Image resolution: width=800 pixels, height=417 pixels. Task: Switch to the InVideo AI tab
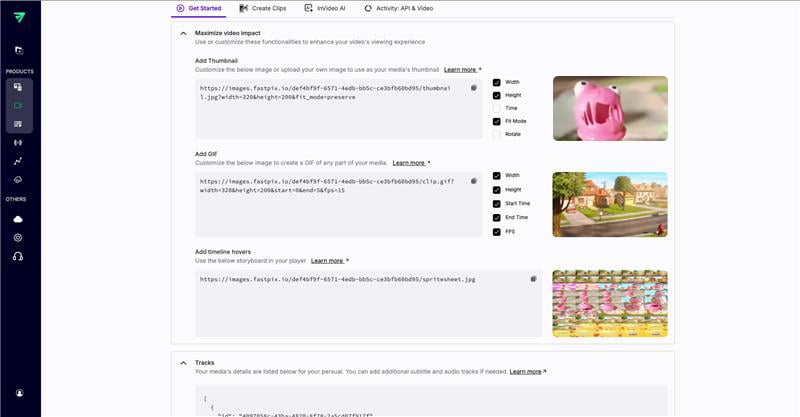325,8
